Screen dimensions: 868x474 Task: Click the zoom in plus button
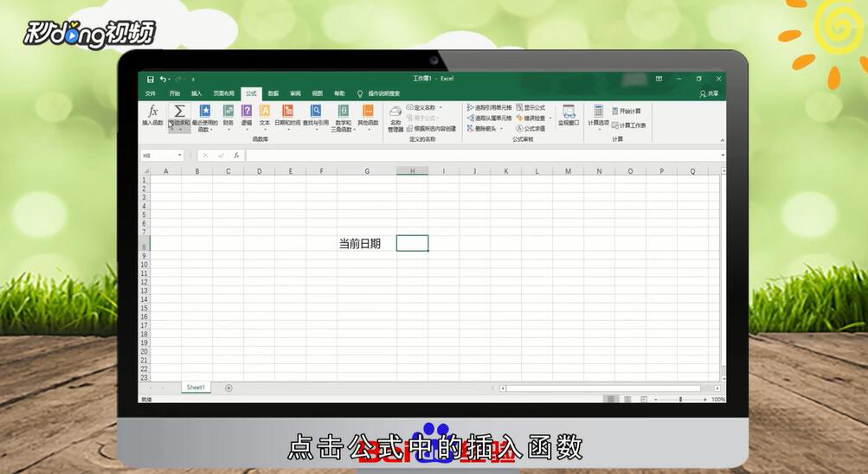[x=704, y=399]
